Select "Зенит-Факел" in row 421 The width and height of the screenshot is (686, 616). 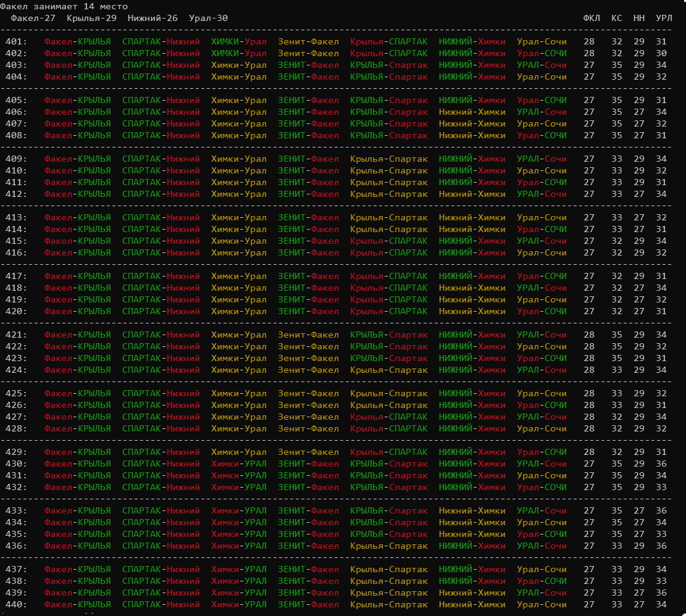pyautogui.click(x=309, y=335)
